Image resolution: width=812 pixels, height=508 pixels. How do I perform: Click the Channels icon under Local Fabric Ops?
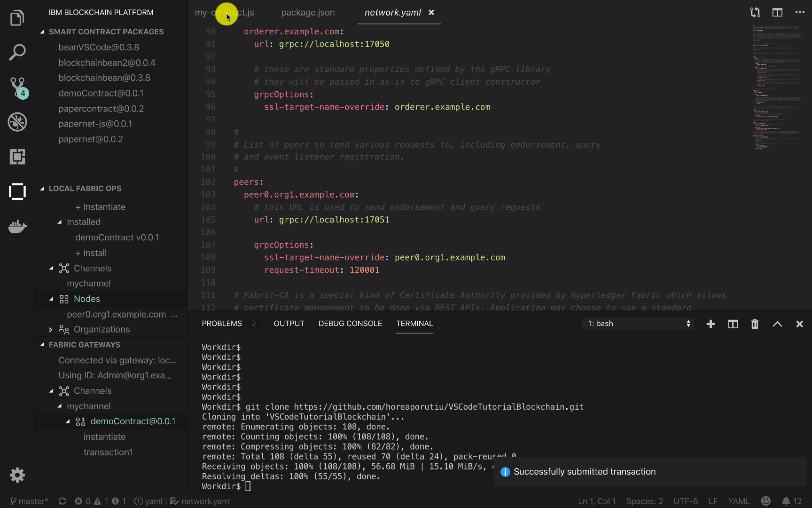tap(64, 269)
